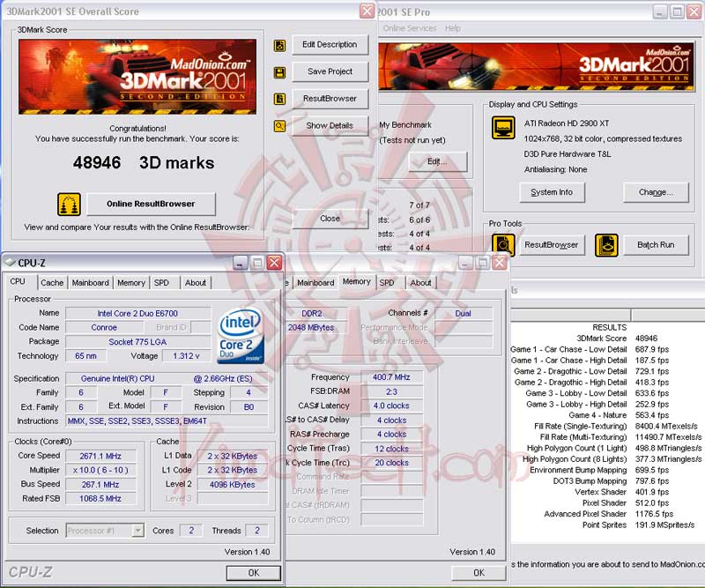Viewport: 705px width, 588px height.
Task: Click the Code Name Conroe field
Action: (x=104, y=328)
